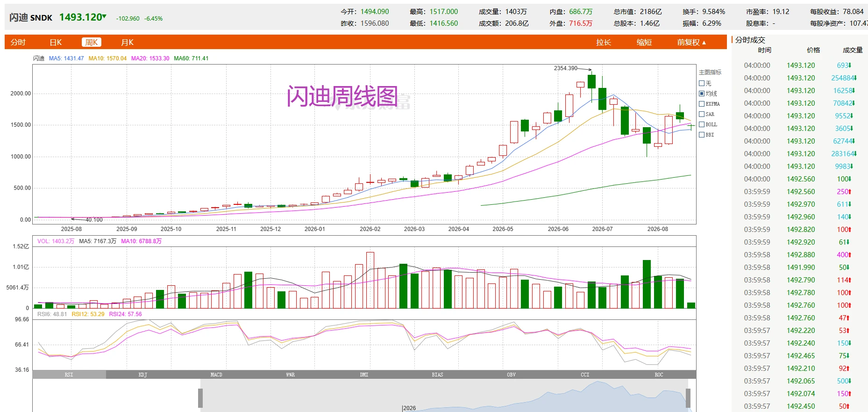Click the current price 1493.120
Viewport: 868px width, 412px height.
80,17
